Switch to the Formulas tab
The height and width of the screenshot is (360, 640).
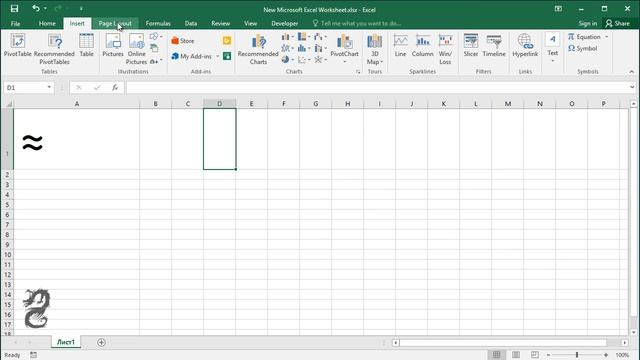(x=158, y=24)
